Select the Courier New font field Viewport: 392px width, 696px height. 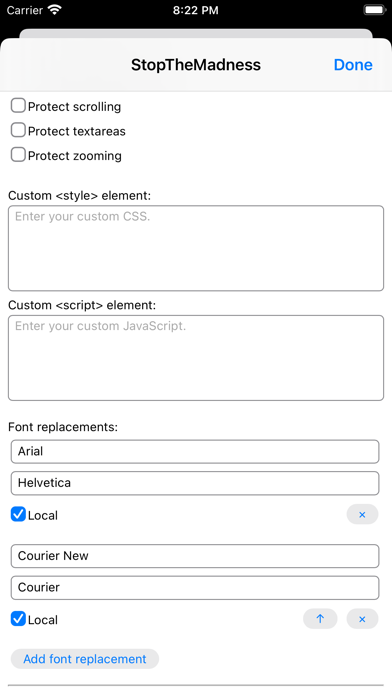pos(195,556)
